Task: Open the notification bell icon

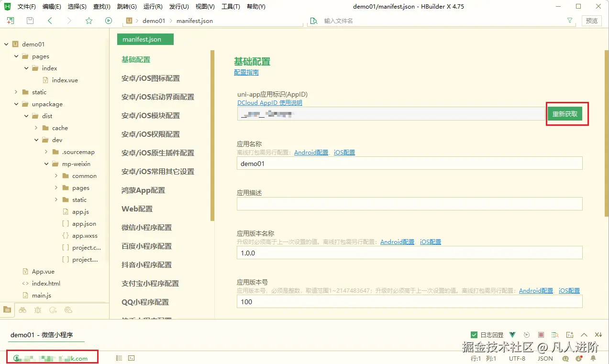Action: (594, 358)
